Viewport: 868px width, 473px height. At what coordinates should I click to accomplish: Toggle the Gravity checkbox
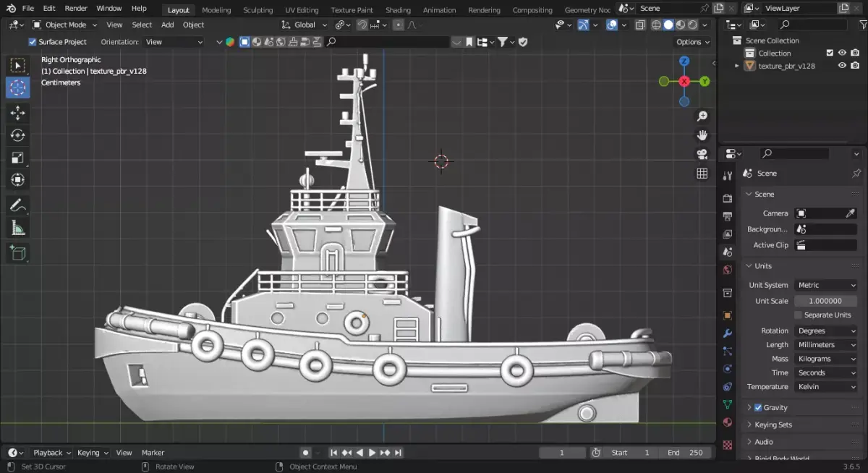758,408
